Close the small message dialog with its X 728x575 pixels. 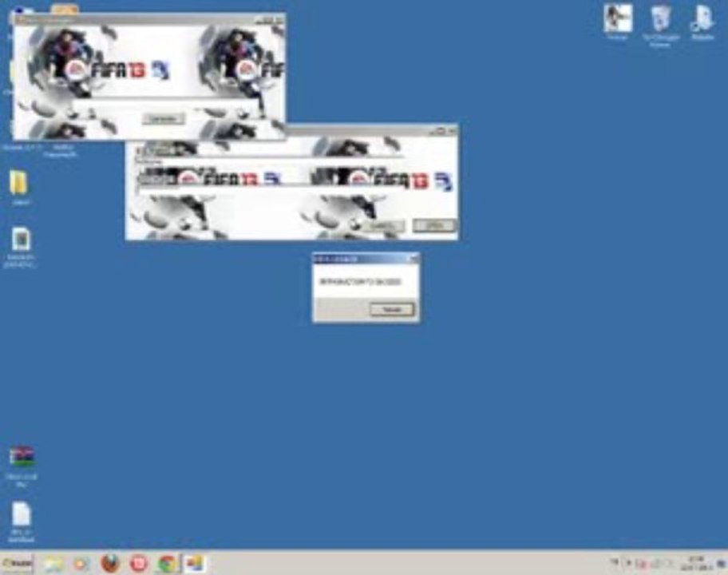click(413, 259)
